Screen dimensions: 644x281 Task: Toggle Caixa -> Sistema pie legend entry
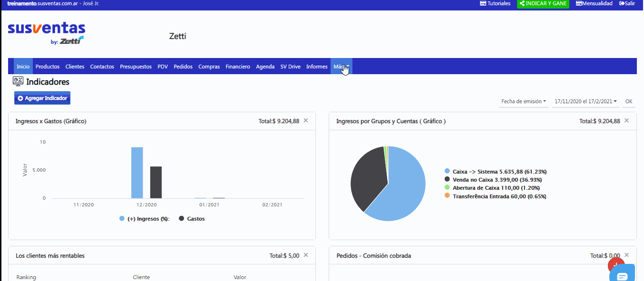tap(495, 171)
